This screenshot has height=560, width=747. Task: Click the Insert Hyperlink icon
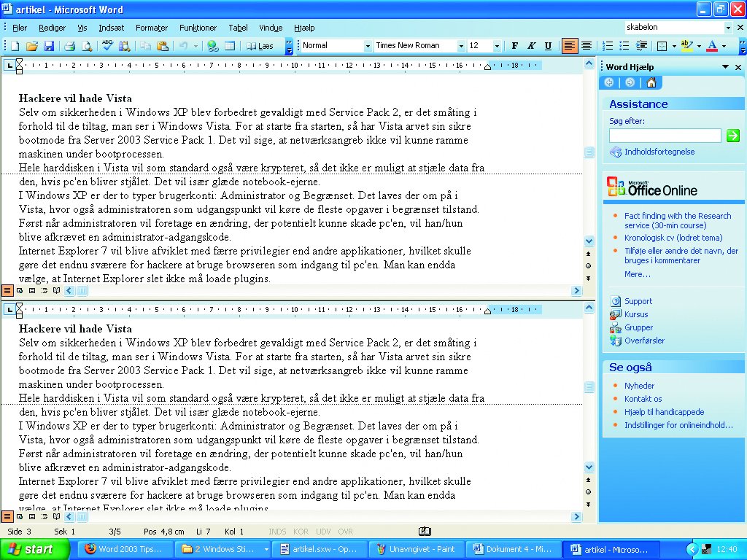pos(212,46)
